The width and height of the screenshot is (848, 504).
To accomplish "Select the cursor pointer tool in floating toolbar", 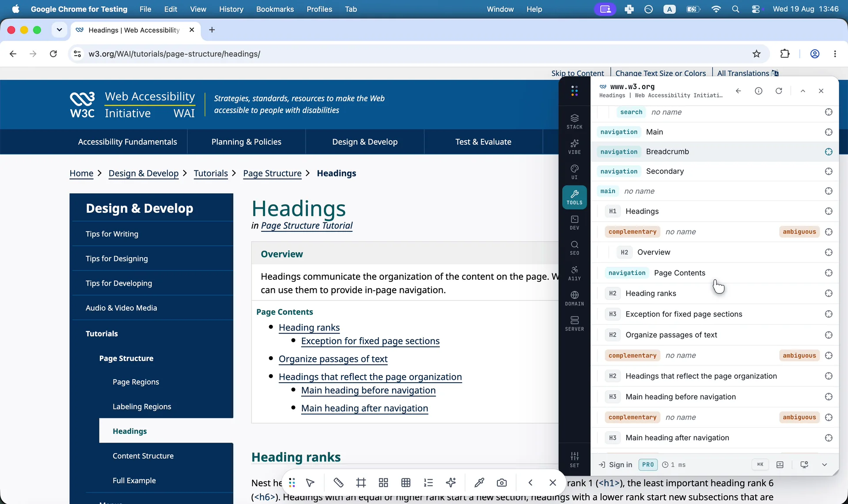I will coord(310,482).
